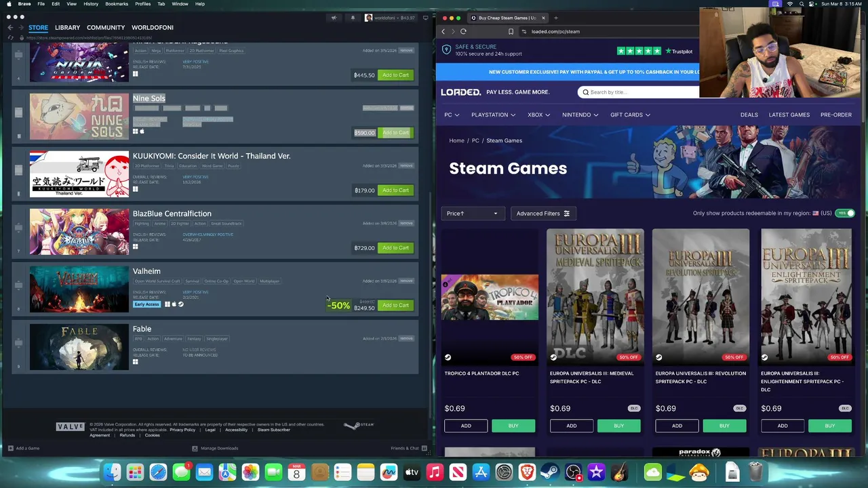Open the Price sort dropdown

473,213
